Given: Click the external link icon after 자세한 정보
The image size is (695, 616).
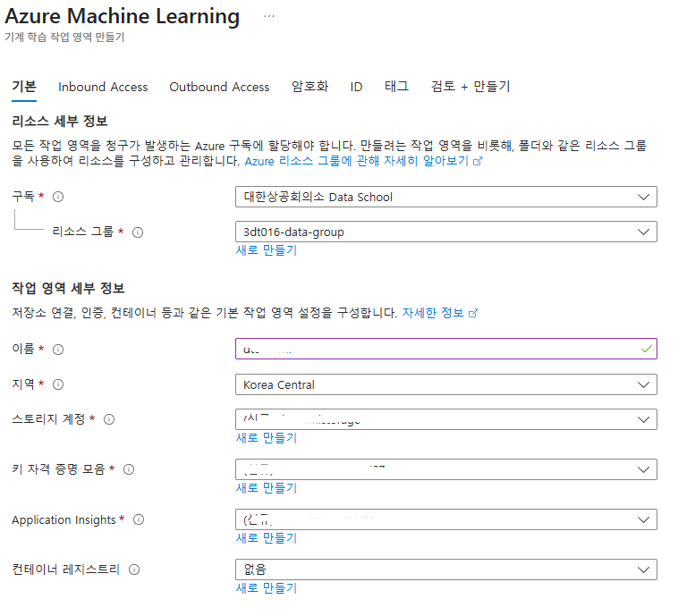Looking at the screenshot, I should pos(473,313).
